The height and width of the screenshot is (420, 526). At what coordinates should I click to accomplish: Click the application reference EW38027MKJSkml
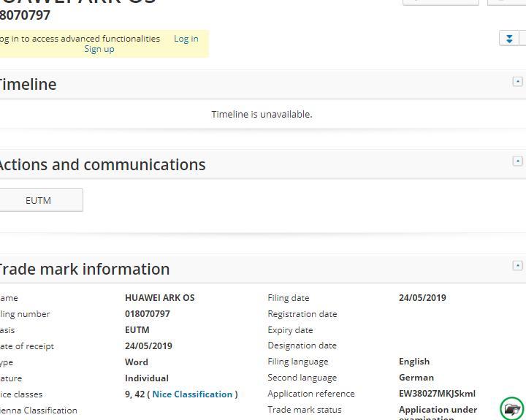[x=436, y=394]
